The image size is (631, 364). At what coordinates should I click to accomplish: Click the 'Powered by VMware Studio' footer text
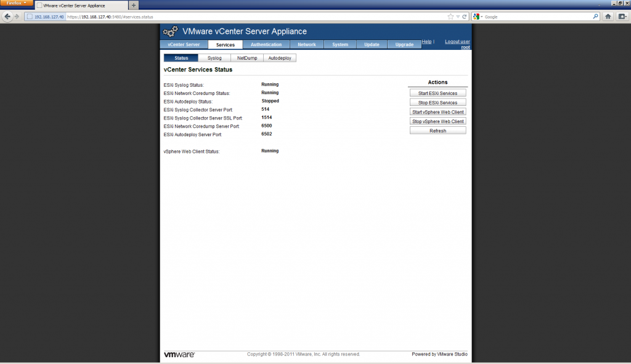439,354
